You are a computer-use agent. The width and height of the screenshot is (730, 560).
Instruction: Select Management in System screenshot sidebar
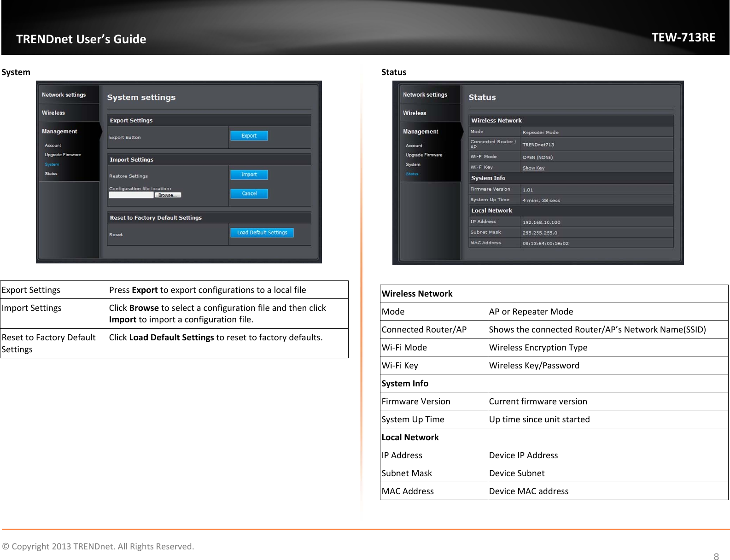click(59, 131)
